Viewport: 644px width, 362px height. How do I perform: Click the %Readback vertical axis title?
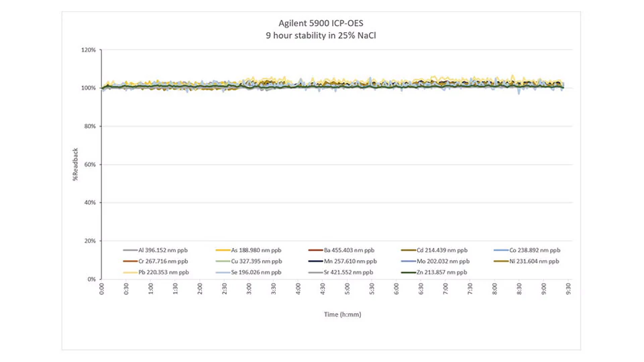click(x=76, y=164)
